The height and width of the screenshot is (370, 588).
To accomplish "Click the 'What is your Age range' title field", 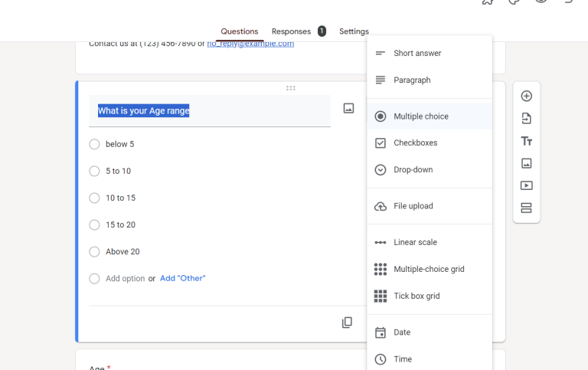I will point(210,111).
